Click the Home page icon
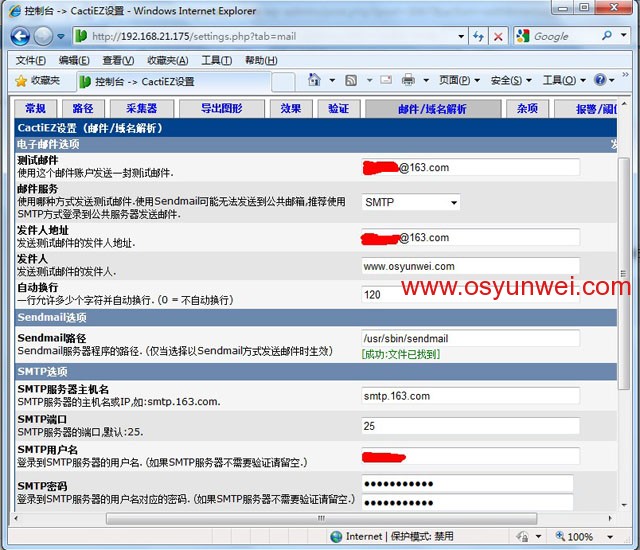 pos(314,80)
